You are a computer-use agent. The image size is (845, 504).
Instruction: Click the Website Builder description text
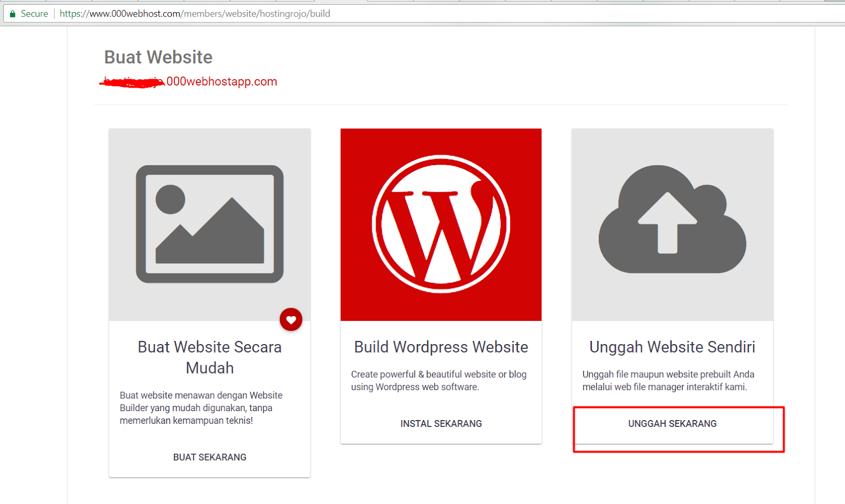tap(201, 407)
